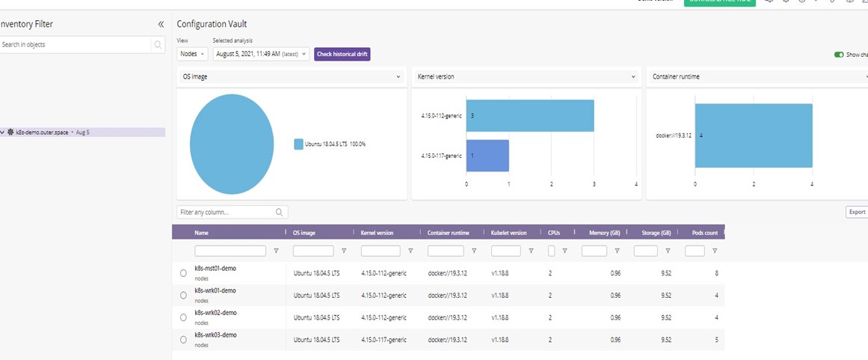The width and height of the screenshot is (868, 360).
Task: Click 4.15.0-117-generic in the k8s-wrk03-demo row
Action: (x=384, y=340)
